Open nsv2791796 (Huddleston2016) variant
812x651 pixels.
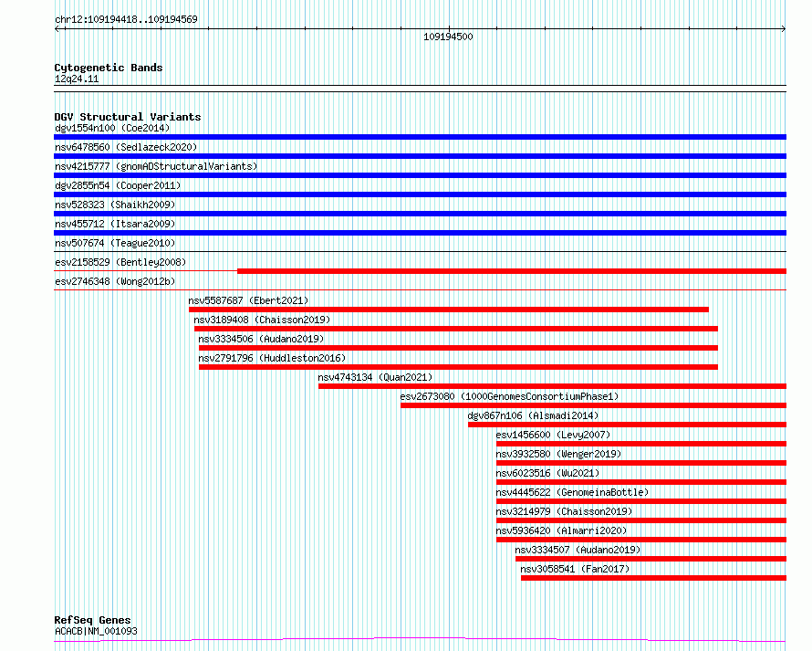pos(272,358)
